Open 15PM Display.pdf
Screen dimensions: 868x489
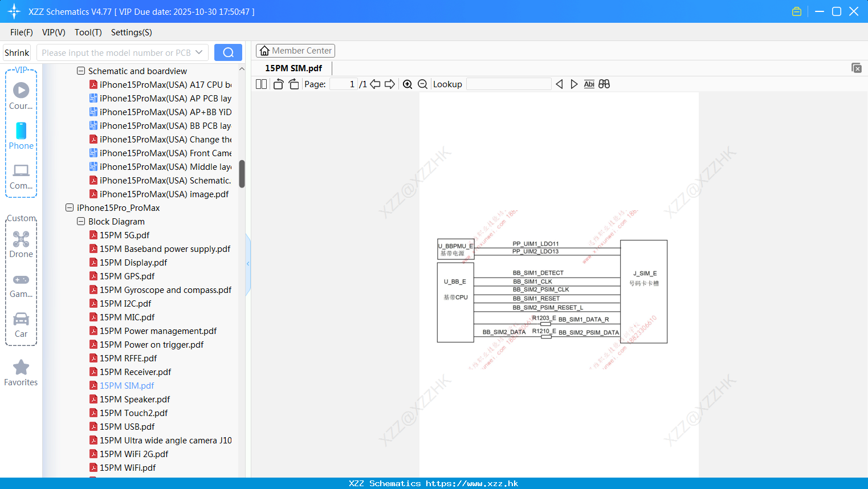(x=128, y=263)
